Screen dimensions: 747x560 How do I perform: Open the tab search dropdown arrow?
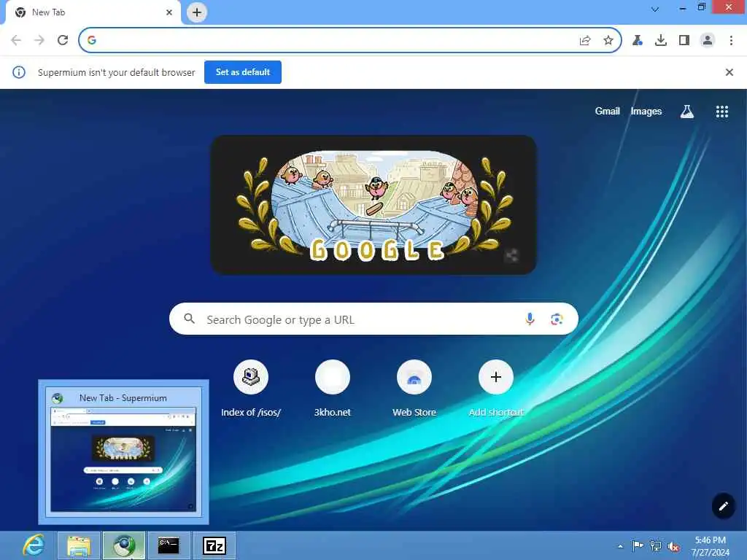655,9
